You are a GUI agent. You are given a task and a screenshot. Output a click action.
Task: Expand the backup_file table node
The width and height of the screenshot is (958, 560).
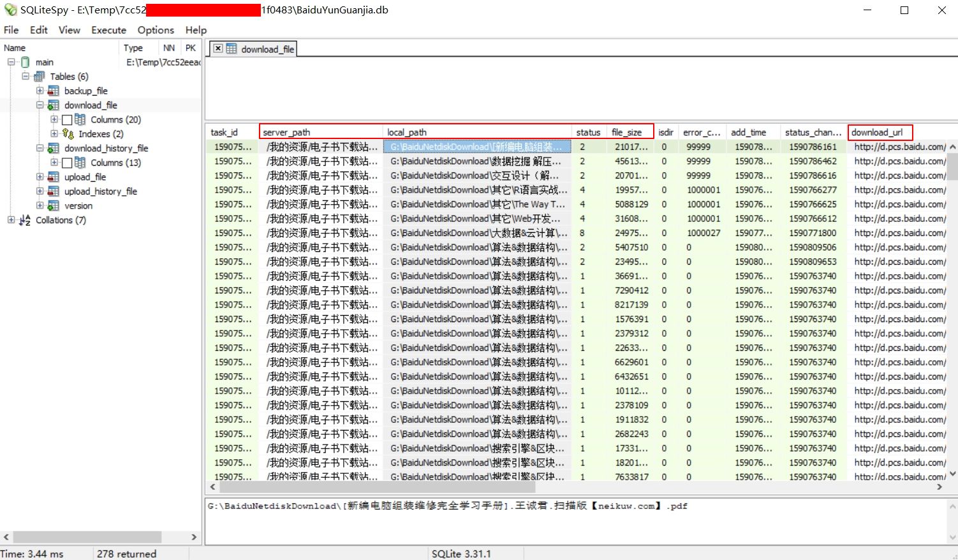click(x=40, y=91)
